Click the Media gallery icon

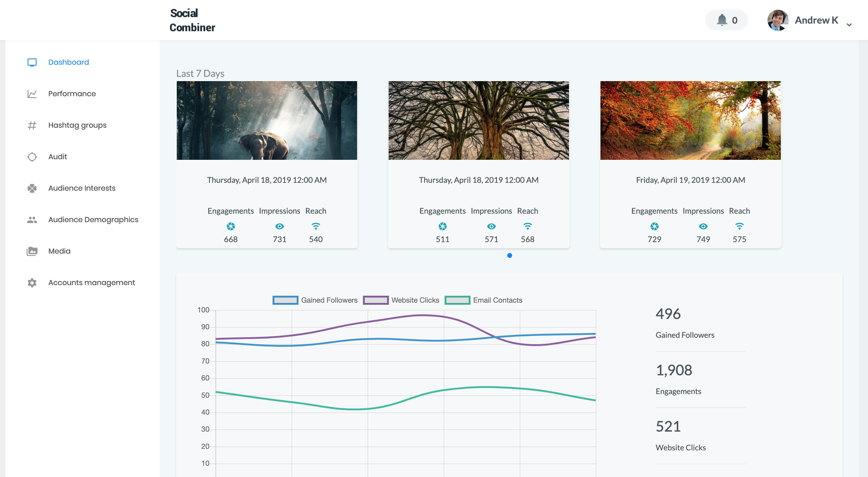(x=32, y=251)
